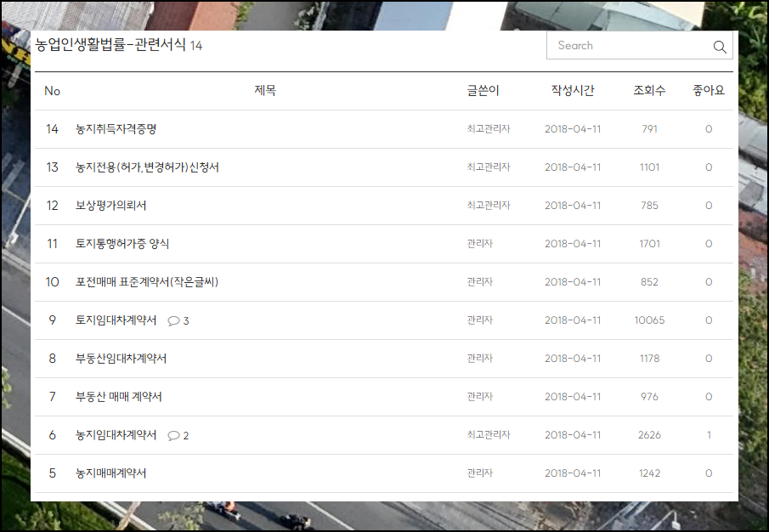
Task: Click the 작성시간 column header
Action: click(x=573, y=90)
